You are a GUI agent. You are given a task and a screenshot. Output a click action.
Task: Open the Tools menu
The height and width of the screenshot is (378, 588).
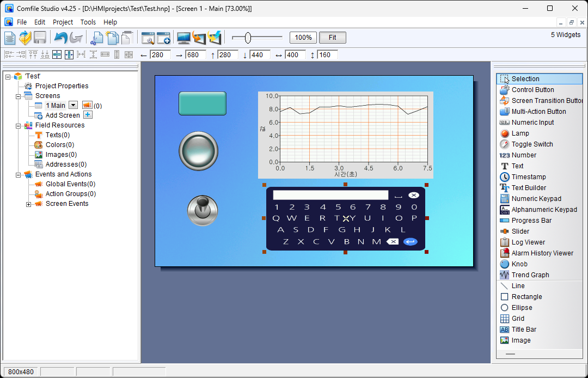tap(88, 22)
